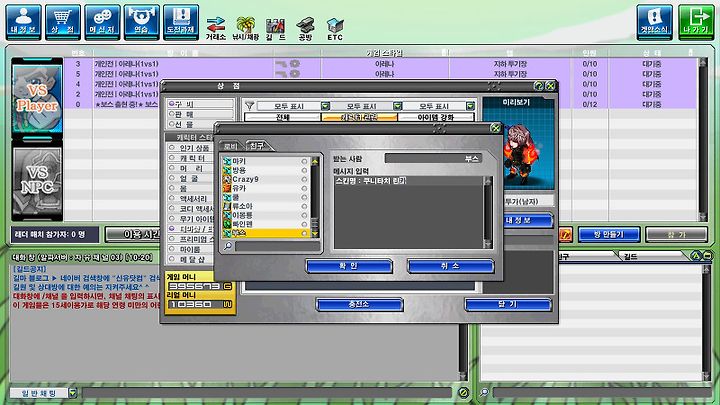Click the 닫기 button in shop
The width and height of the screenshot is (720, 405).
tap(508, 304)
